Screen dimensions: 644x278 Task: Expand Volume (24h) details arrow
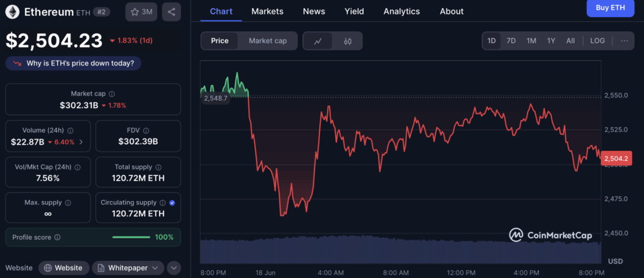pyautogui.click(x=81, y=142)
